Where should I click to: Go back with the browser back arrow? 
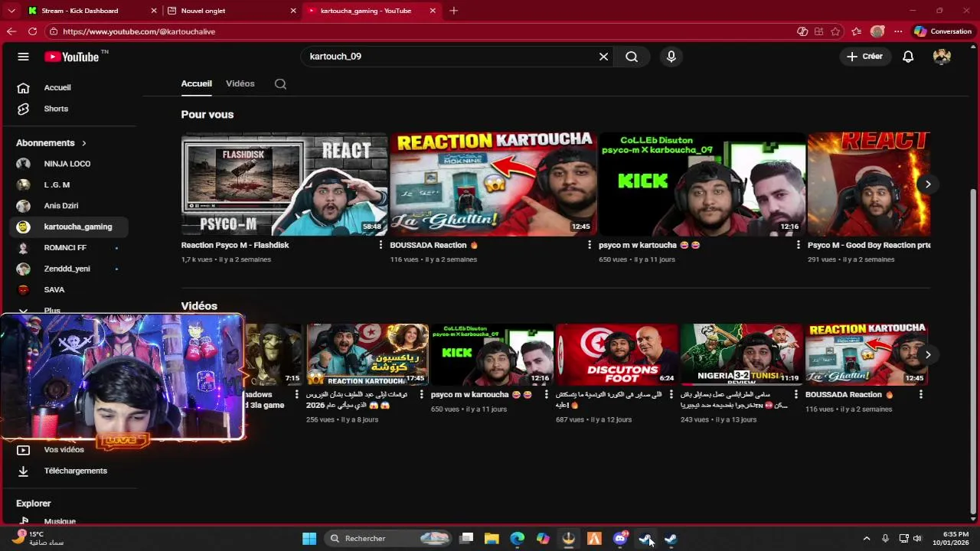click(11, 31)
